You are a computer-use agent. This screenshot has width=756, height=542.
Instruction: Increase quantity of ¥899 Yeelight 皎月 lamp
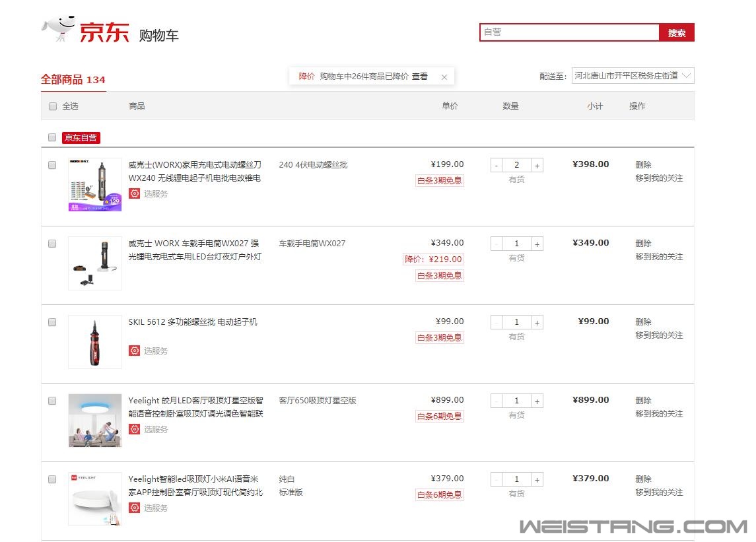(x=537, y=401)
